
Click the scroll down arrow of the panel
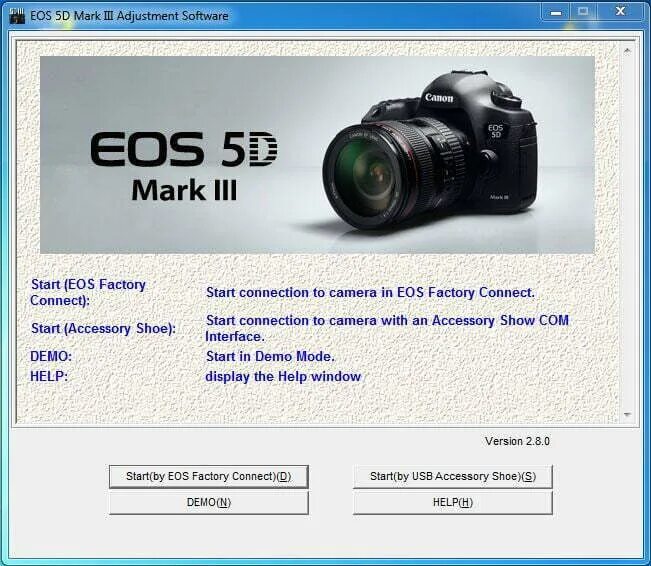[x=627, y=414]
